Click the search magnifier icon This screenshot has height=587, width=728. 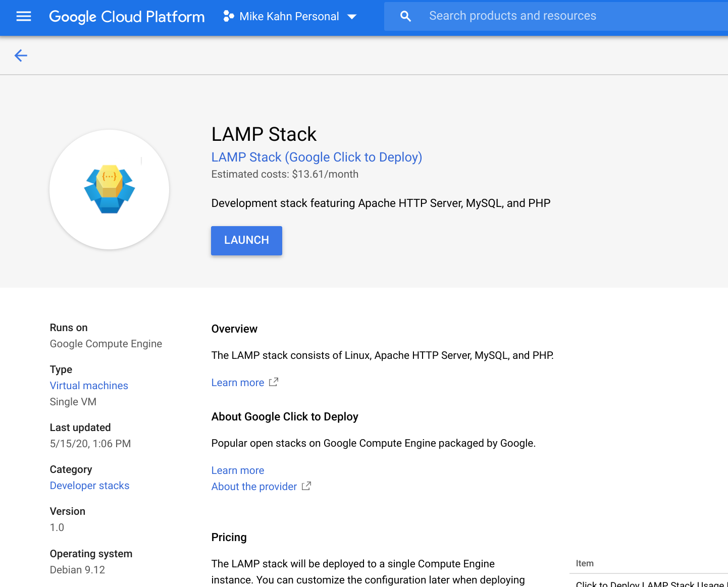405,16
